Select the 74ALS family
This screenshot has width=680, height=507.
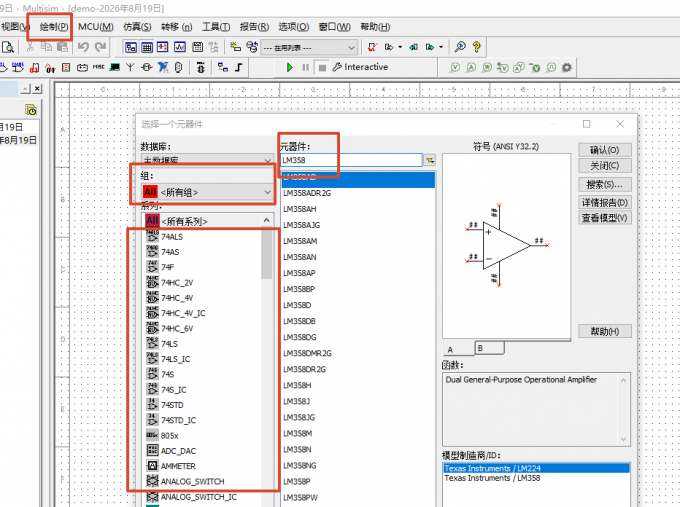coord(203,237)
